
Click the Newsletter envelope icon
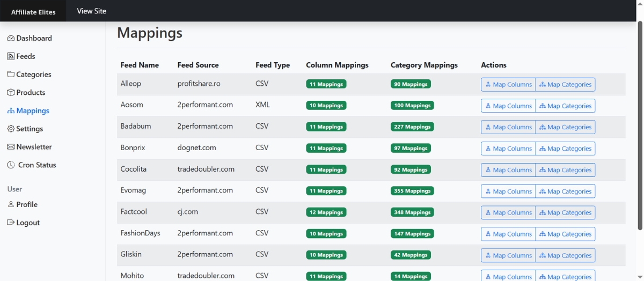11,147
